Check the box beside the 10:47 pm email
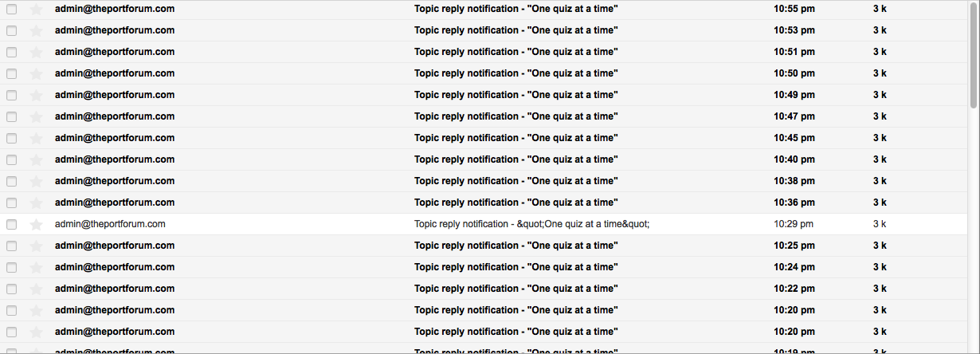 pyautogui.click(x=11, y=117)
